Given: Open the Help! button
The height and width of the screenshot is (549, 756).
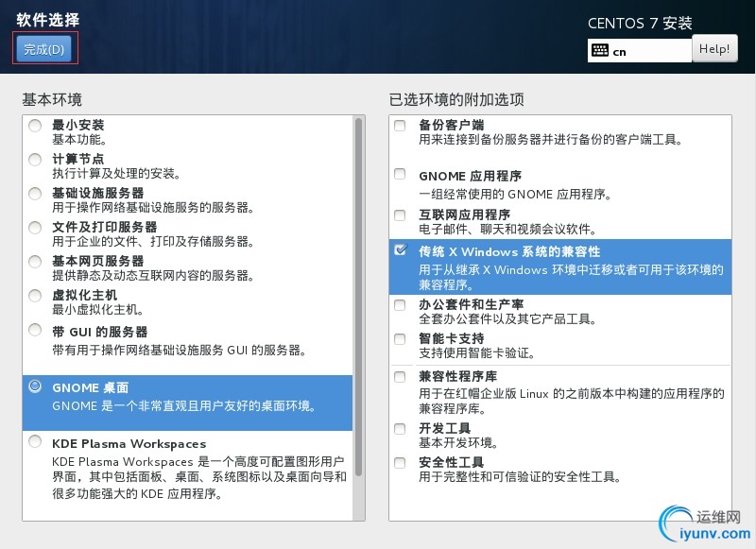Looking at the screenshot, I should point(714,49).
